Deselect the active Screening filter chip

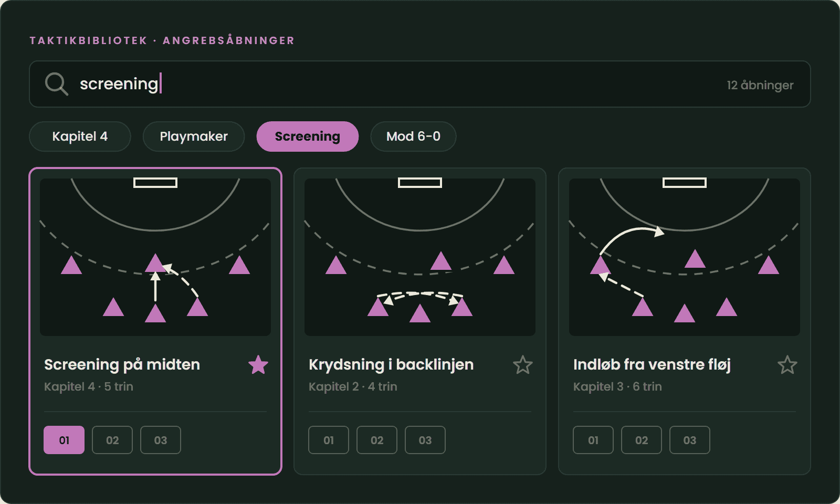pos(308,136)
